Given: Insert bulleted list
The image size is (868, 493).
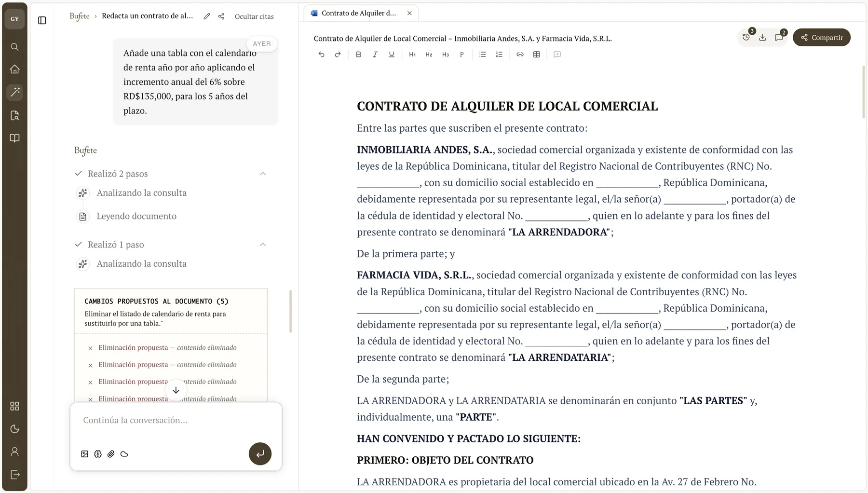Looking at the screenshot, I should coord(482,55).
